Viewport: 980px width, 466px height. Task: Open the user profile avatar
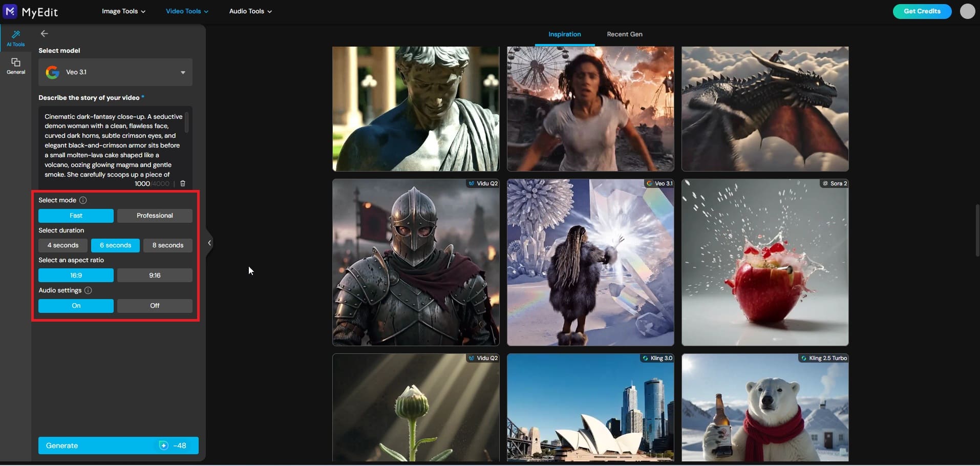coord(967,11)
